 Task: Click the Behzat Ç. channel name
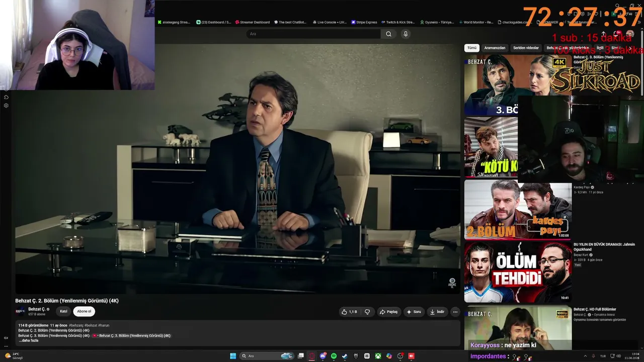pos(37,309)
